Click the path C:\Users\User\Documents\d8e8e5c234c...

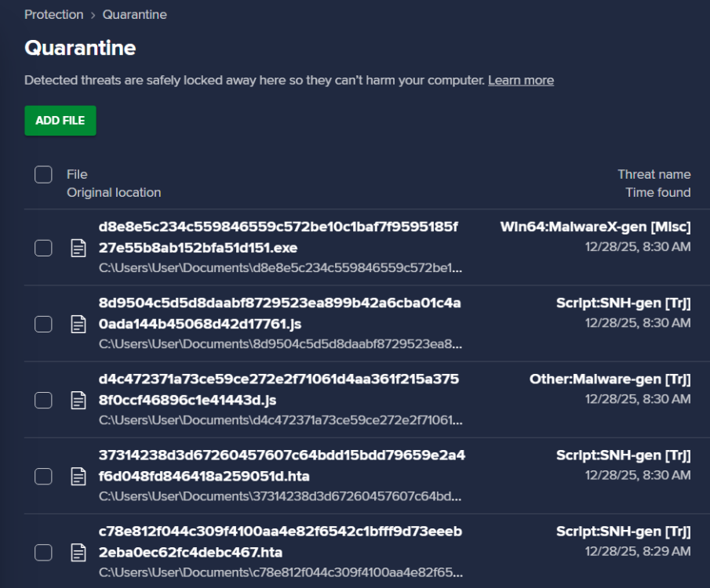click(280, 268)
